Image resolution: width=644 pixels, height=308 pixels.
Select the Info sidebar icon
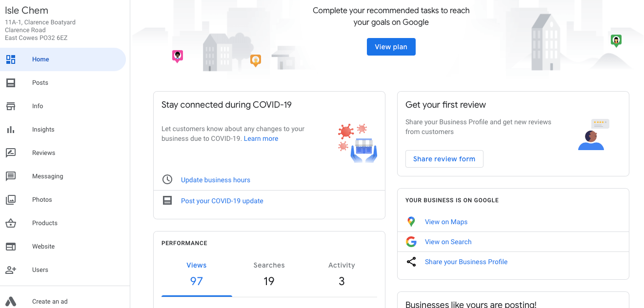(11, 106)
